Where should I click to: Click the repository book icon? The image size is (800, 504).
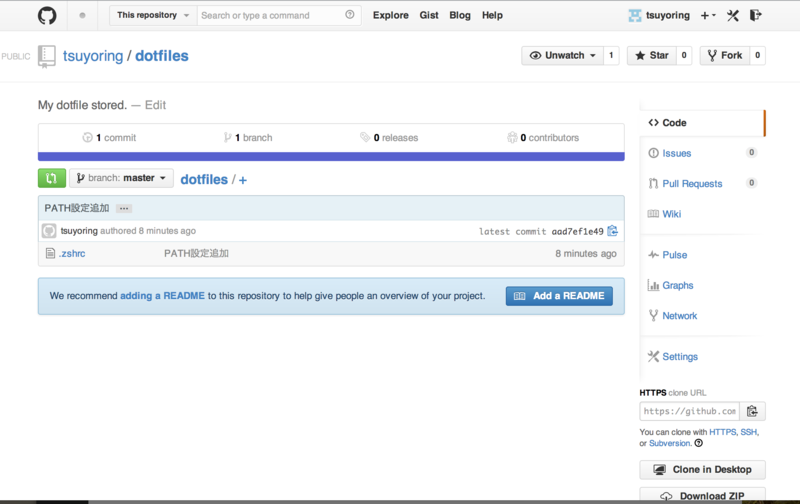click(x=46, y=56)
